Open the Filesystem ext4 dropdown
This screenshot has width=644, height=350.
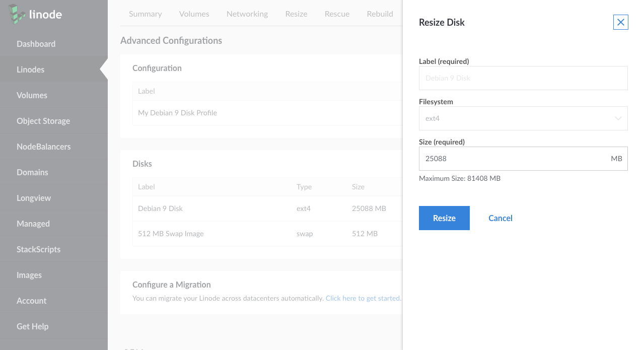[523, 118]
